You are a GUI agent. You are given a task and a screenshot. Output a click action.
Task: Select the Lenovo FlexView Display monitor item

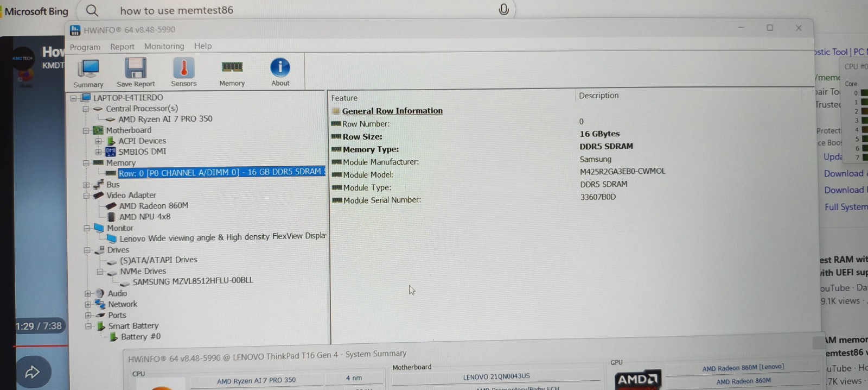(x=222, y=238)
